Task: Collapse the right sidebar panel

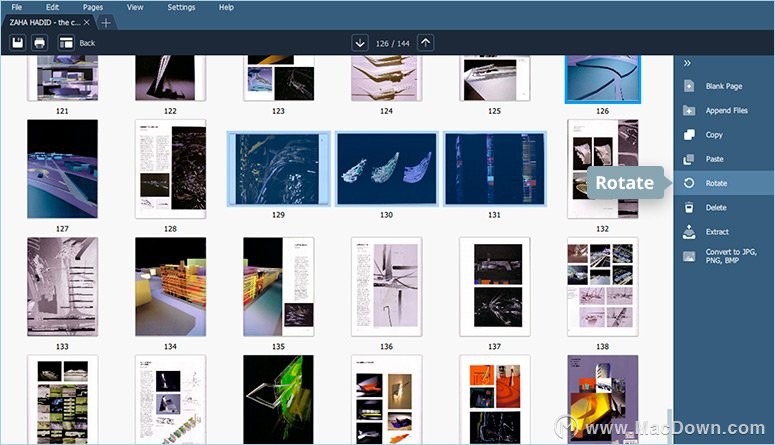Action: pos(687,63)
